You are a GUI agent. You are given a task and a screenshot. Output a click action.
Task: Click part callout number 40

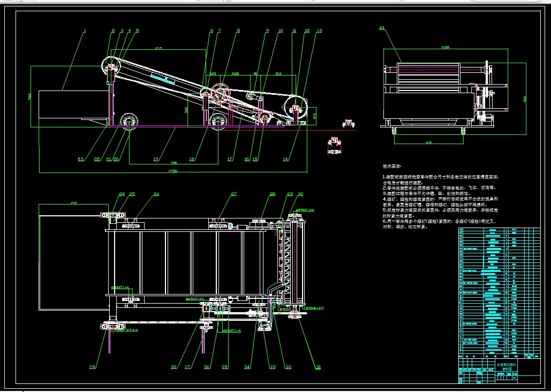click(x=382, y=28)
